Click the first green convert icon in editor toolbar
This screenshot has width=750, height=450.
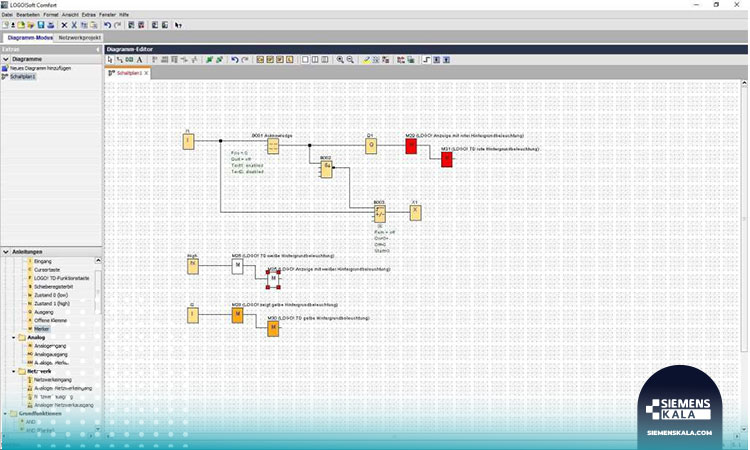click(209, 60)
